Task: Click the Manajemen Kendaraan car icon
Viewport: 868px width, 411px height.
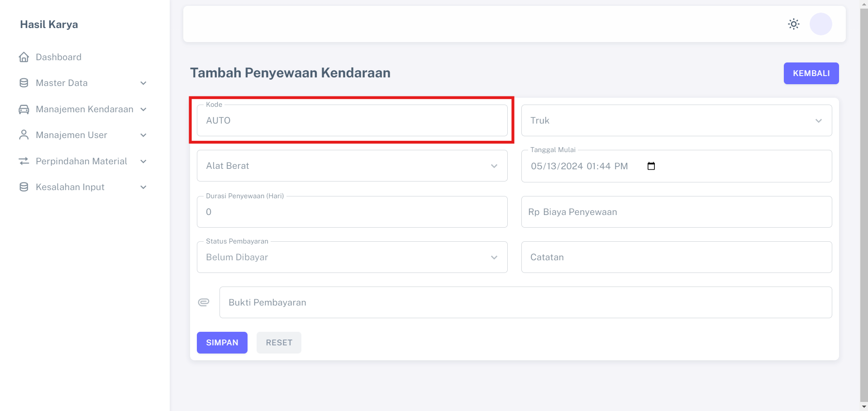Action: (x=24, y=109)
